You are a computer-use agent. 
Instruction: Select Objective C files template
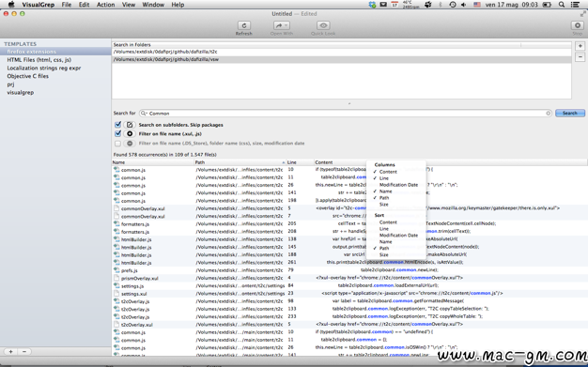point(55,76)
